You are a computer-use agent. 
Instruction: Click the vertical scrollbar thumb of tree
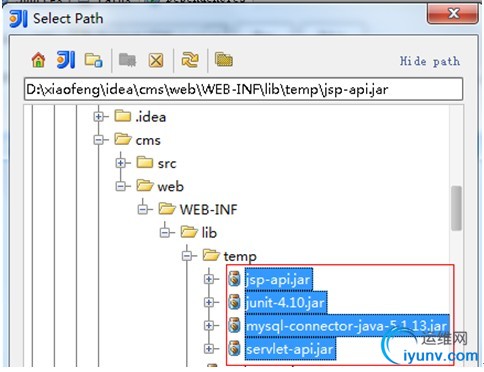tap(456, 208)
